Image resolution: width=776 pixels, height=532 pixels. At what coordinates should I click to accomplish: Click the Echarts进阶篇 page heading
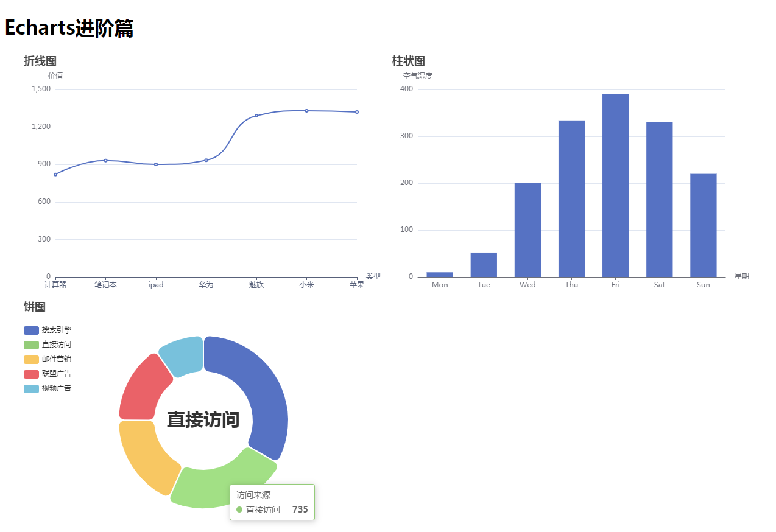tap(69, 29)
